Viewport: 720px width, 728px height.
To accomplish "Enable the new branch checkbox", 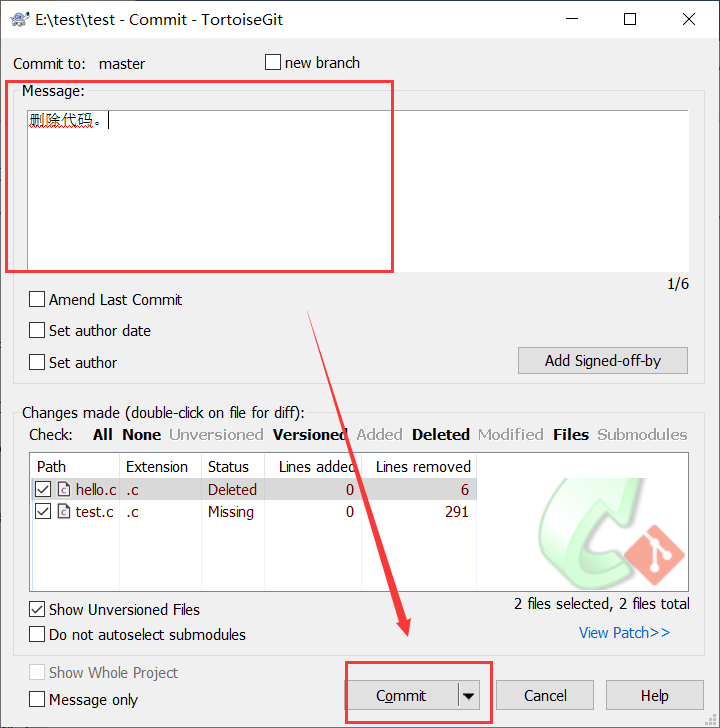I will (x=272, y=62).
